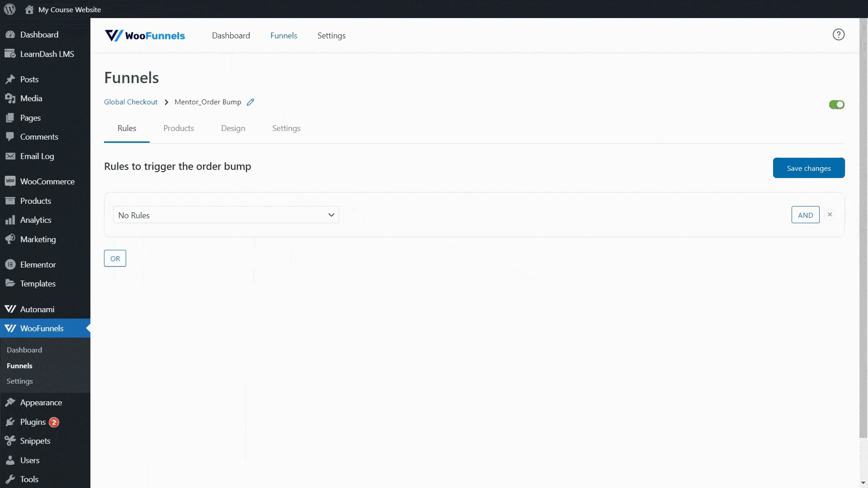This screenshot has height=488, width=868.
Task: Click the Save changes button
Action: tap(808, 168)
